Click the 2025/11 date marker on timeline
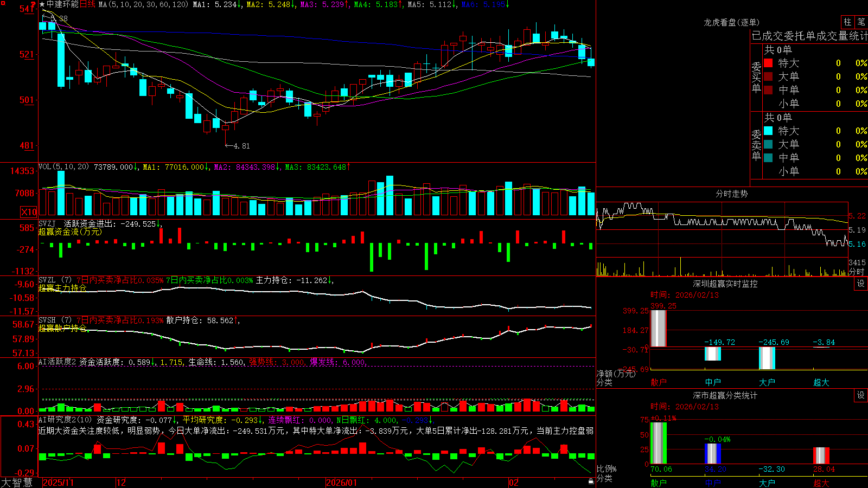 [59, 483]
